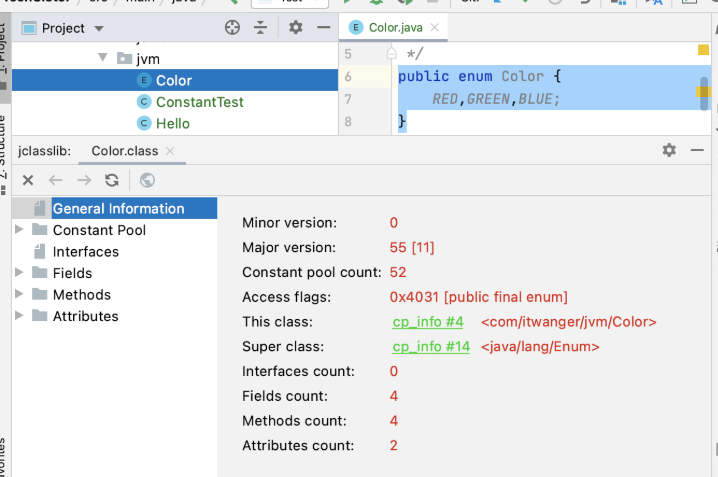Viewport: 718px width, 477px height.
Task: Follow the cp_info #4 link
Action: [428, 322]
